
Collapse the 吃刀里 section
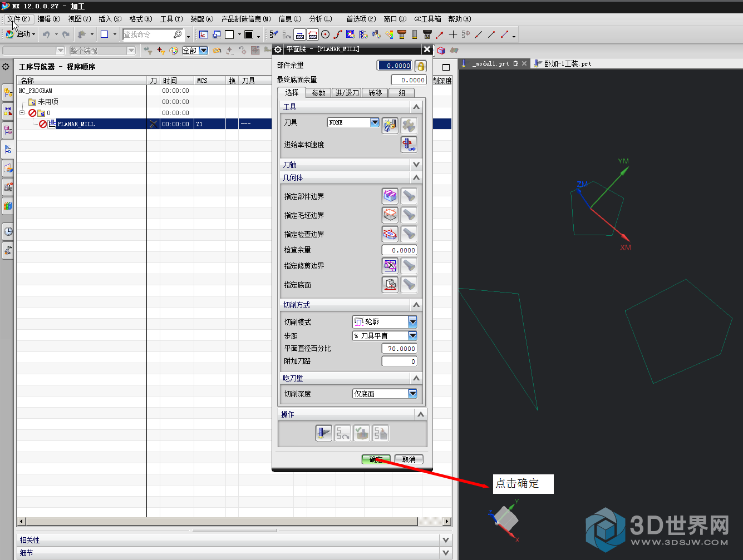click(416, 378)
